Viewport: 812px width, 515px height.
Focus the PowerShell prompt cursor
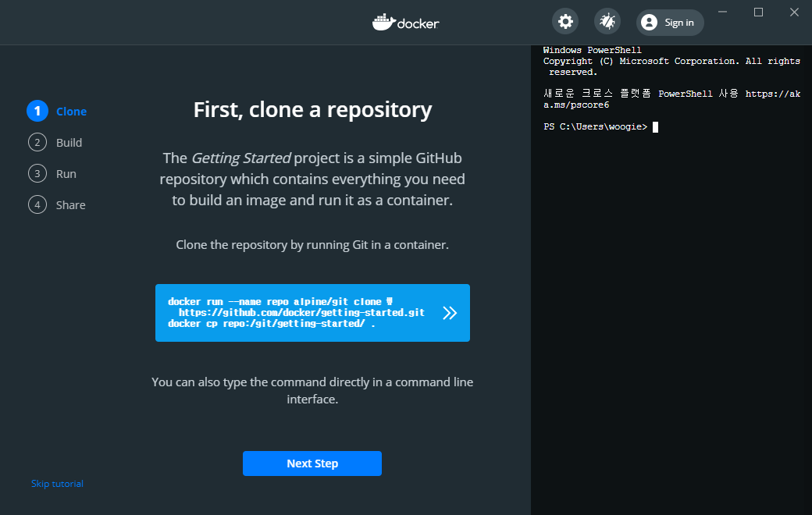pyautogui.click(x=655, y=127)
